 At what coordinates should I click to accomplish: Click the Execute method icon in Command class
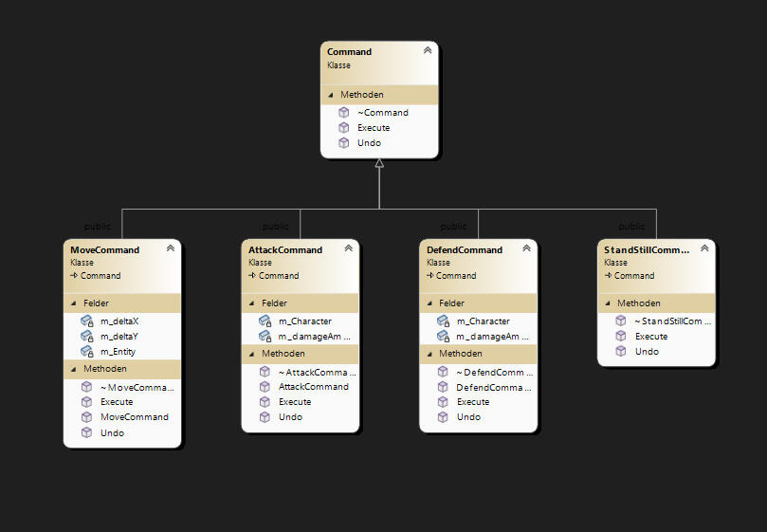click(343, 127)
